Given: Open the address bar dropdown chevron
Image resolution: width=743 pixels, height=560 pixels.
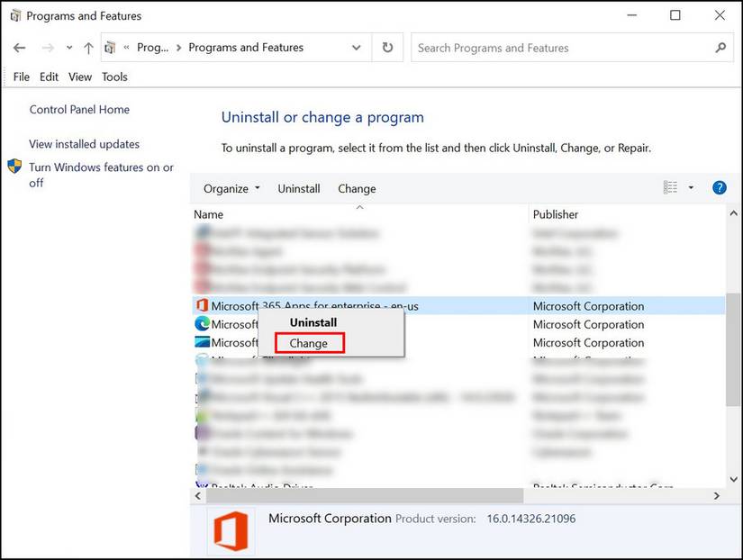Looking at the screenshot, I should coord(356,47).
